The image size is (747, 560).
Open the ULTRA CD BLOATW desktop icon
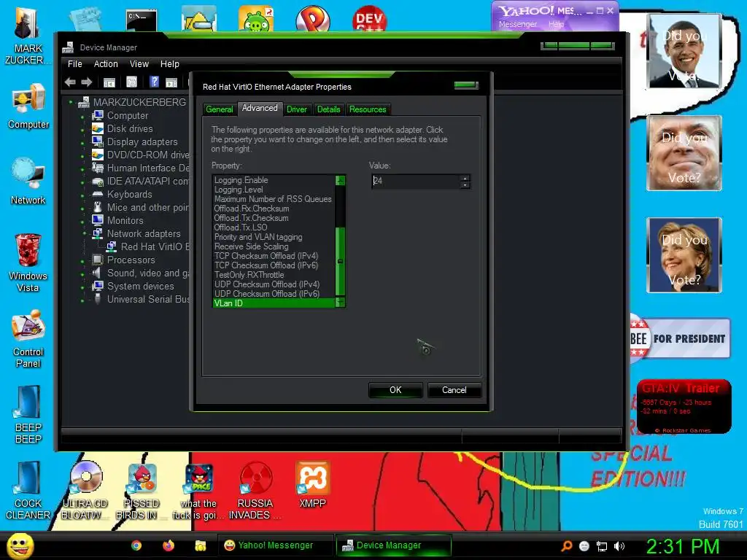pos(85,491)
